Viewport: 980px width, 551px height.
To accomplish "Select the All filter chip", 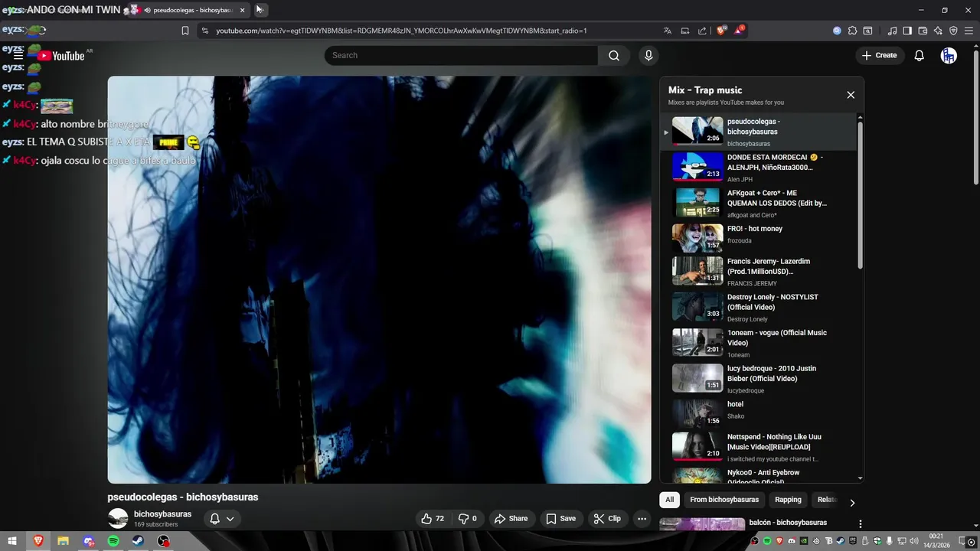I will 669,500.
